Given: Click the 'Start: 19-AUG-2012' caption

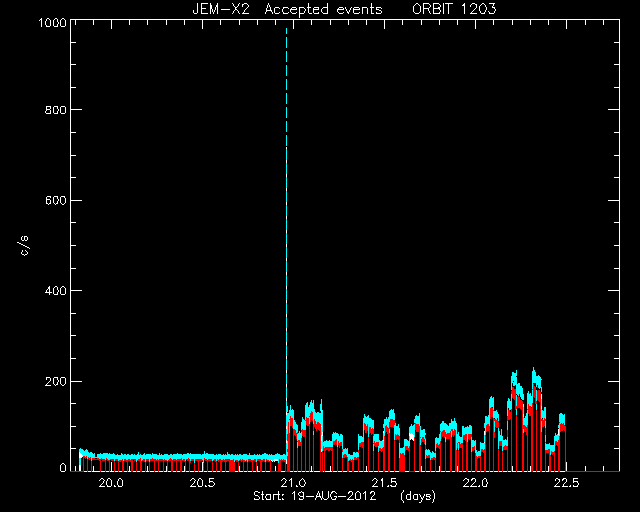Looking at the screenshot, I should (314, 496).
